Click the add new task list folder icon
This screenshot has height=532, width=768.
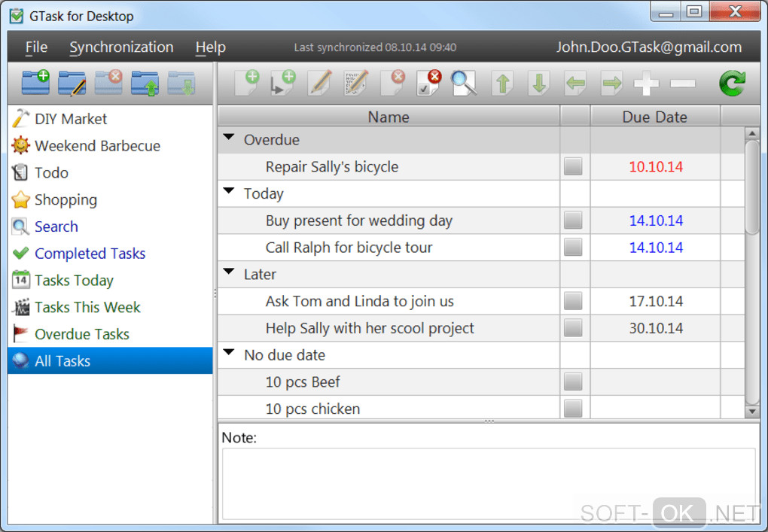point(35,83)
